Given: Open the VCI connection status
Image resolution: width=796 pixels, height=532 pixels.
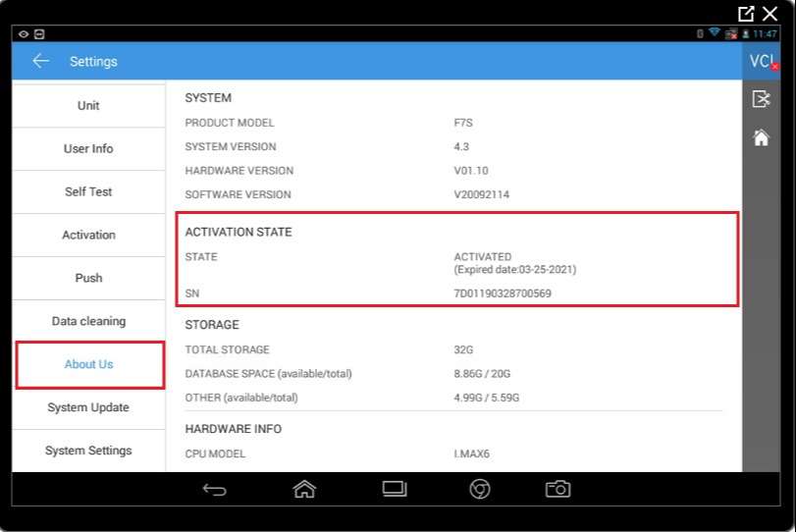Looking at the screenshot, I should (x=762, y=62).
